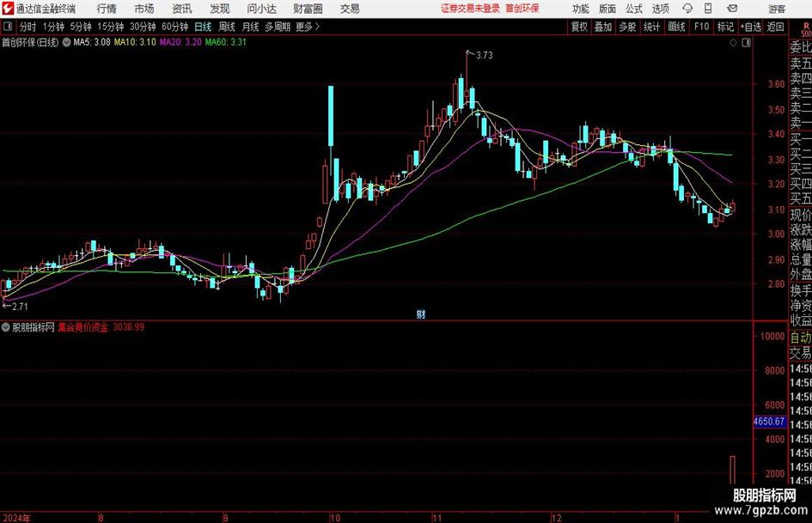Open the 版面 menu
Image resolution: width=812 pixels, height=523 pixels.
click(x=607, y=9)
